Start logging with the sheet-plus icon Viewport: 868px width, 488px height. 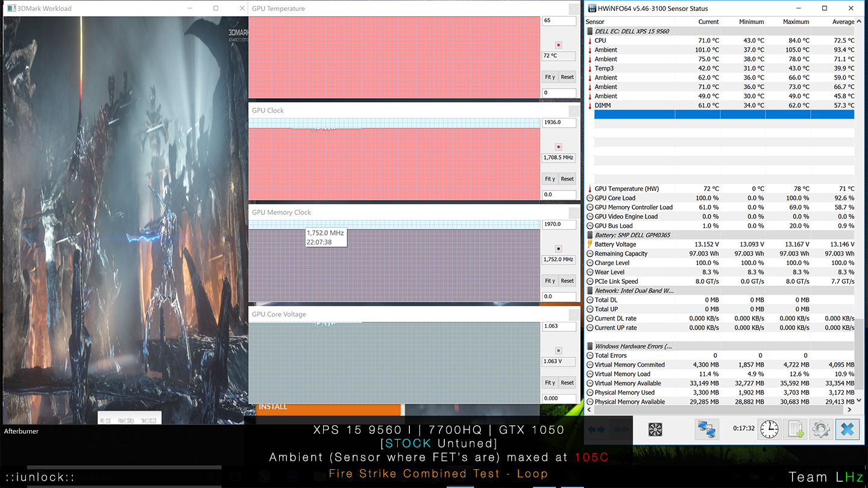click(x=794, y=430)
